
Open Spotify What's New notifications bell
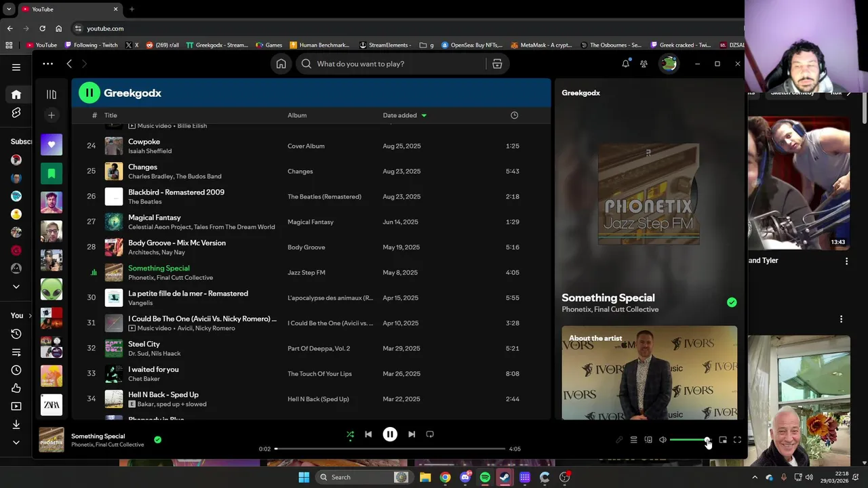625,64
